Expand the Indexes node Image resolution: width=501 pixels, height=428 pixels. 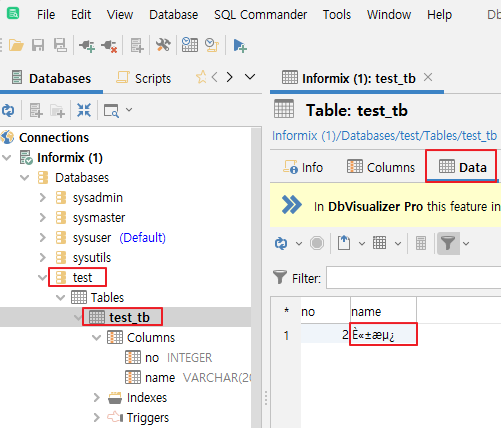pyautogui.click(x=96, y=398)
